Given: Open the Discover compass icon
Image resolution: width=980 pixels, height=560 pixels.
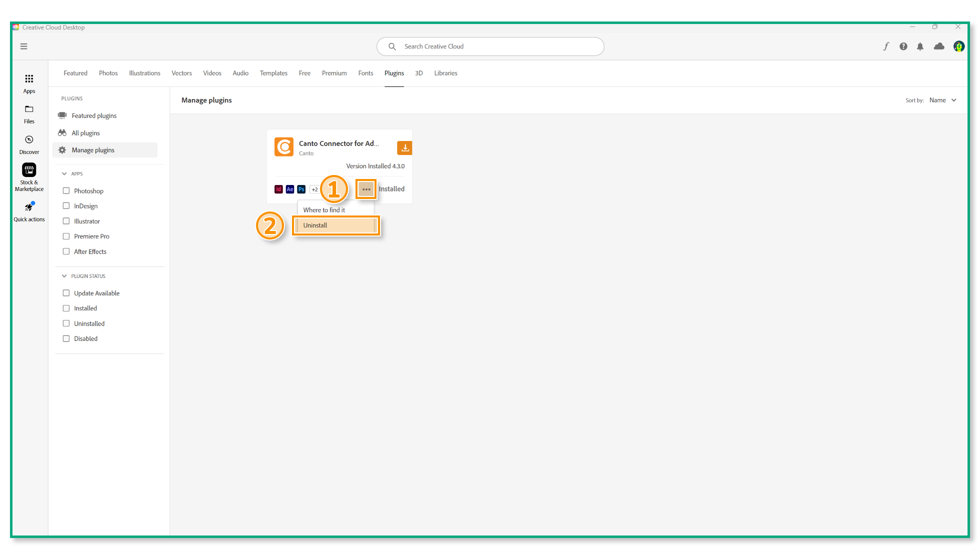Looking at the screenshot, I should coord(29,139).
